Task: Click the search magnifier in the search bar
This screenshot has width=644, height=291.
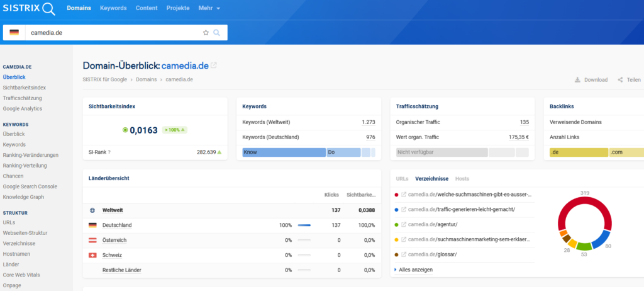Action: tap(217, 33)
